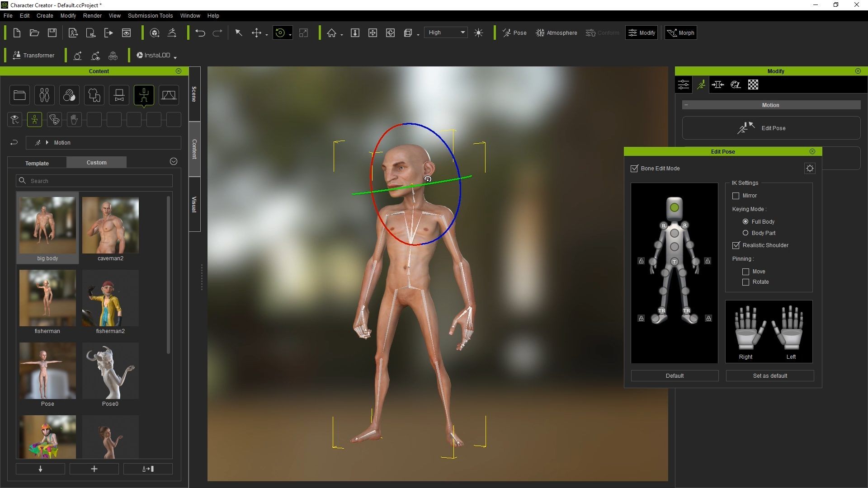This screenshot has width=868, height=488.
Task: Switch to the Template tab
Action: [37, 163]
